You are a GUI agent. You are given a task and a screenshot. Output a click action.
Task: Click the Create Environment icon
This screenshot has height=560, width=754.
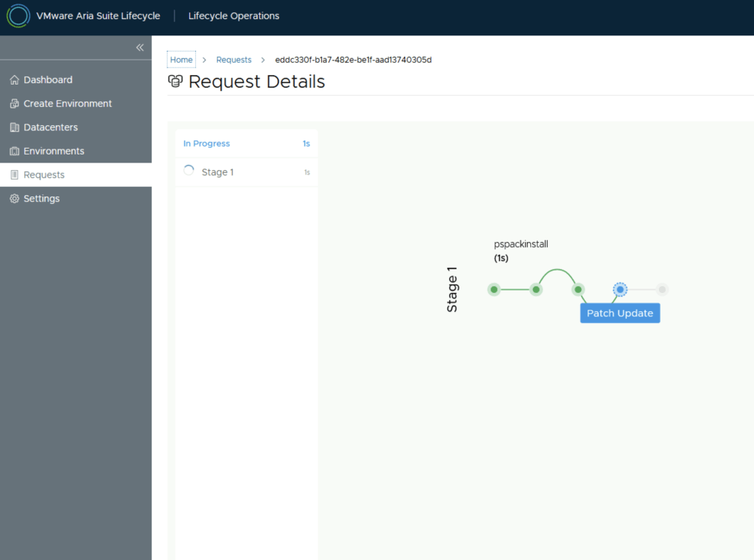(x=14, y=104)
